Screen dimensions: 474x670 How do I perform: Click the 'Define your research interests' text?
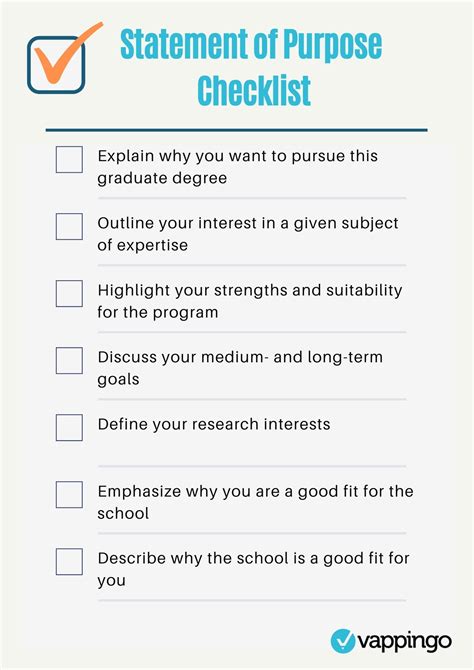click(x=214, y=424)
